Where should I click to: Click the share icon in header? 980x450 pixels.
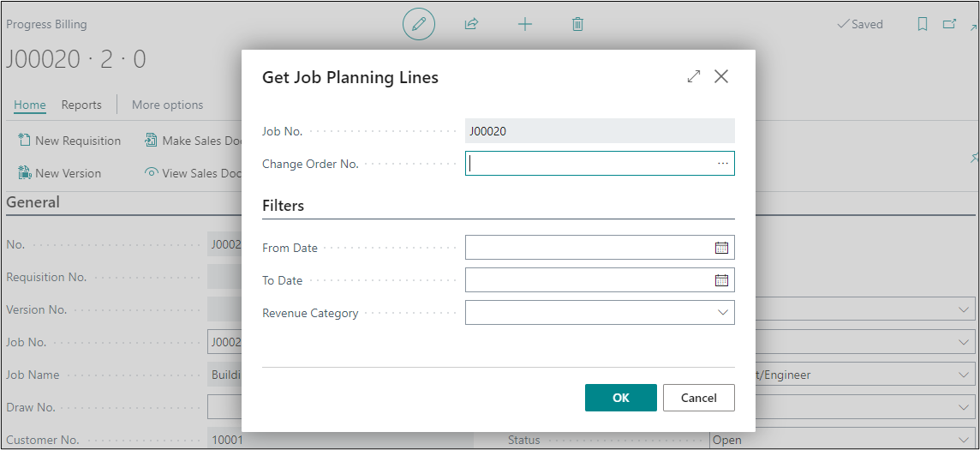coord(471,25)
